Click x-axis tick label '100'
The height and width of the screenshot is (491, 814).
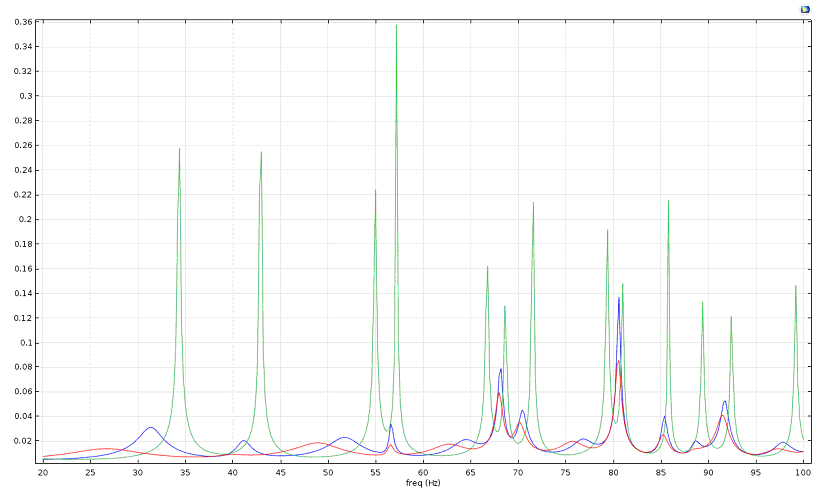tap(803, 472)
